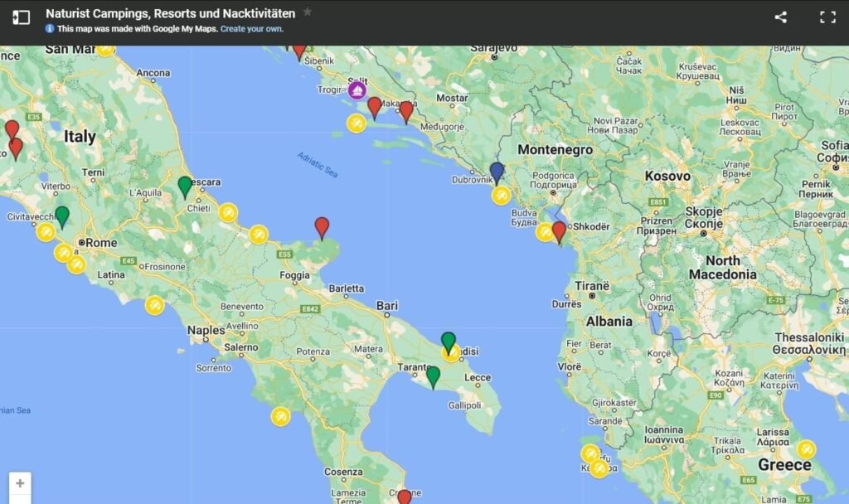Screen dimensions: 849x504
Task: Open the map legend sidebar panel
Action: pos(21,17)
